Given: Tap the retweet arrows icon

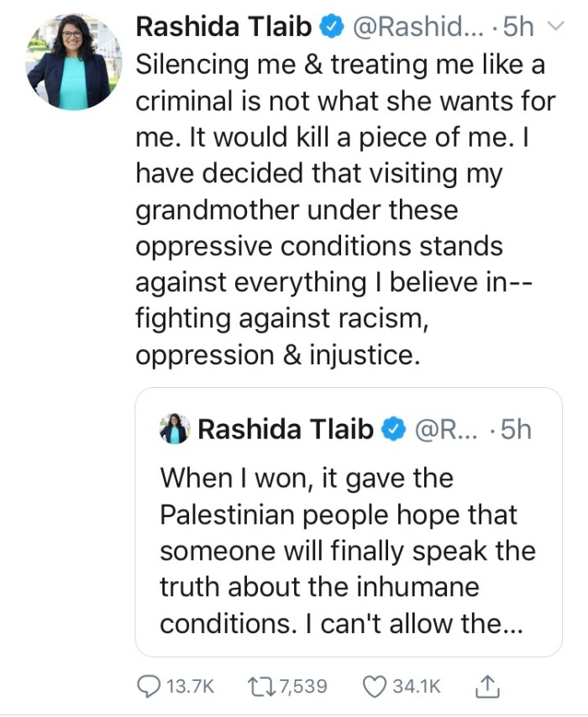Looking at the screenshot, I should pos(267,687).
